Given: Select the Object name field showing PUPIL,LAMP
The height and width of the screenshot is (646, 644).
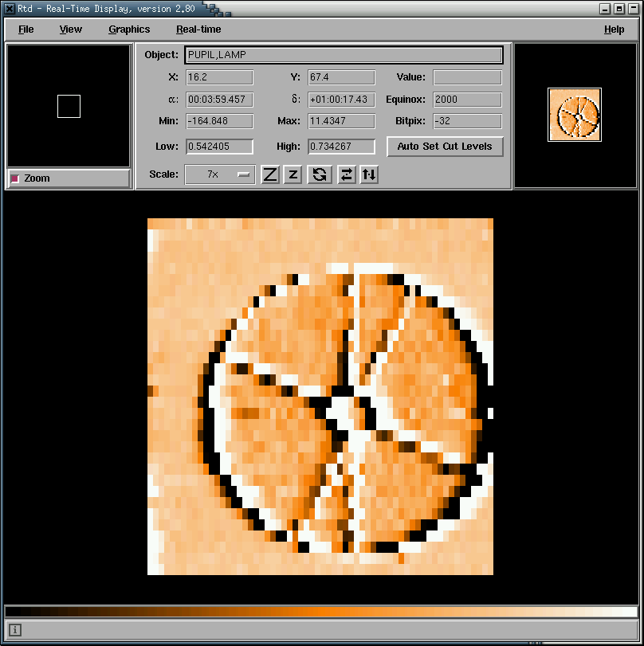Looking at the screenshot, I should pos(344,55).
